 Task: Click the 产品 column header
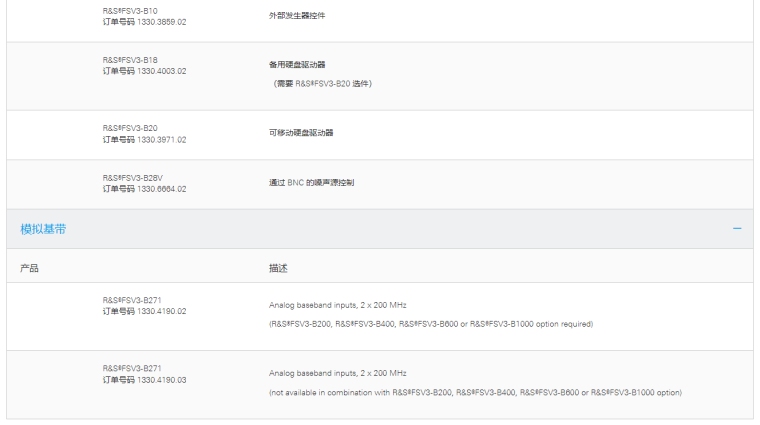(x=29, y=268)
